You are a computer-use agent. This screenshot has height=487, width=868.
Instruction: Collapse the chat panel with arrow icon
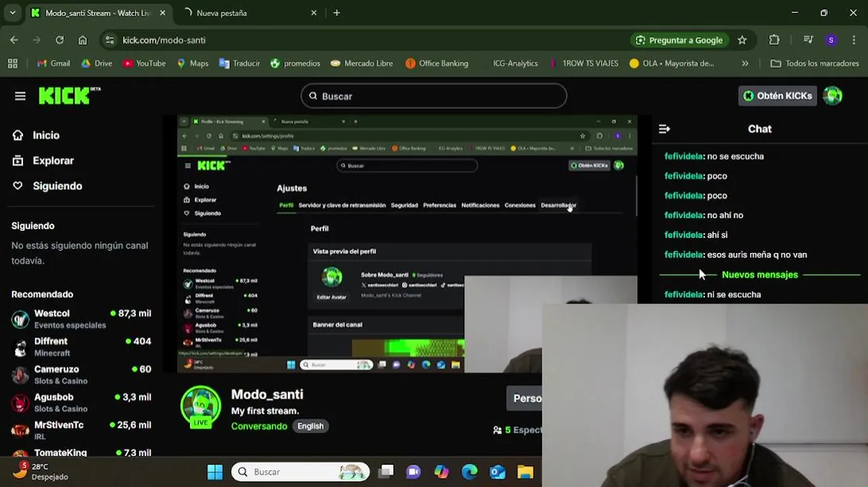tap(664, 129)
